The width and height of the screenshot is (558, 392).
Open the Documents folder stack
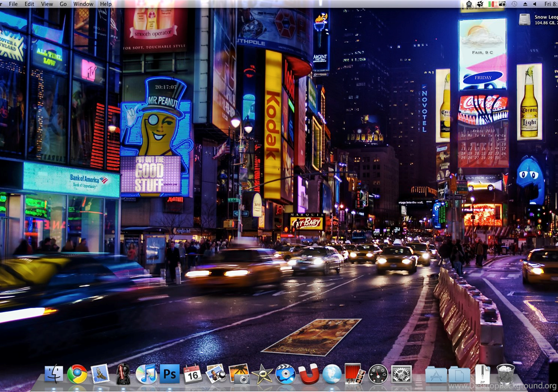459,375
